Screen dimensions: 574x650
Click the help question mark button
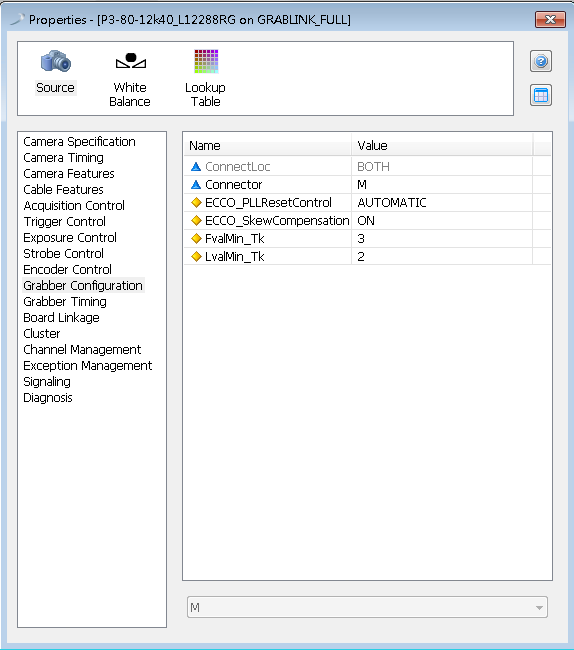click(x=541, y=61)
